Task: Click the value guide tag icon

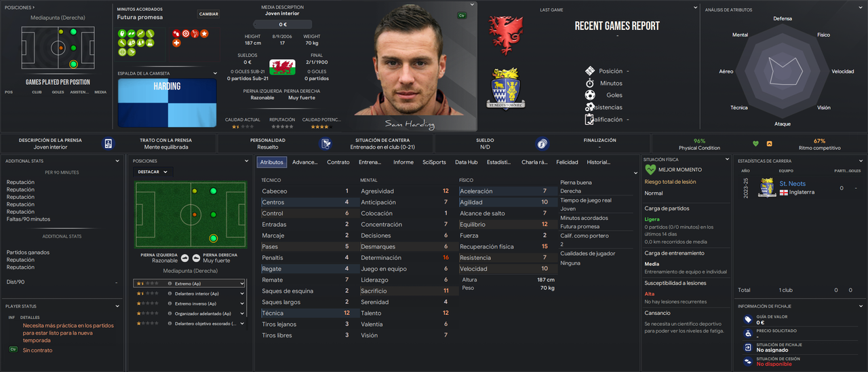Action: pyautogui.click(x=747, y=319)
